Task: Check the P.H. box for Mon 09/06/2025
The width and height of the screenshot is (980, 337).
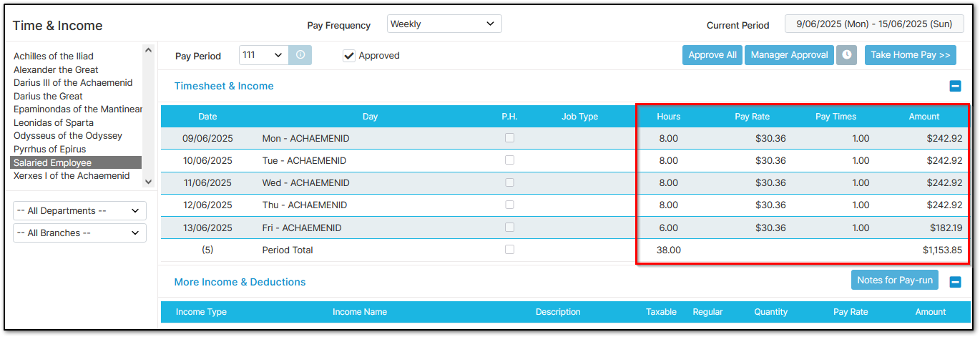Action: pyautogui.click(x=509, y=138)
